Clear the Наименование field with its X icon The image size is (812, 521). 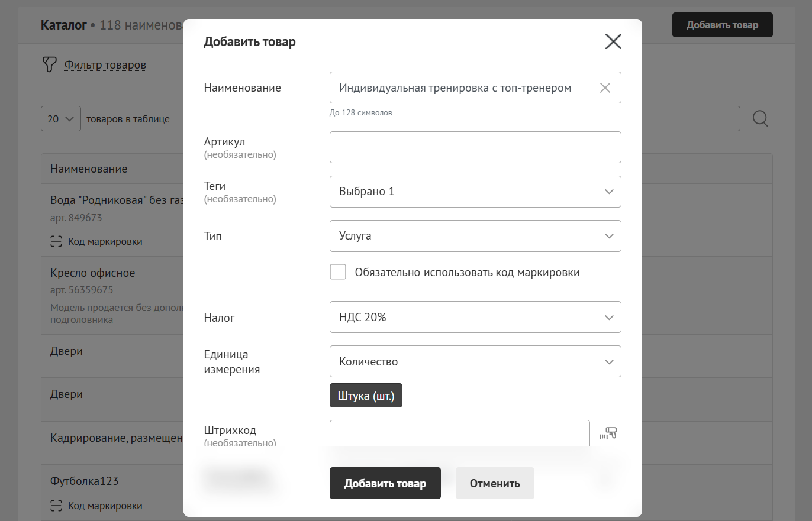coord(605,88)
